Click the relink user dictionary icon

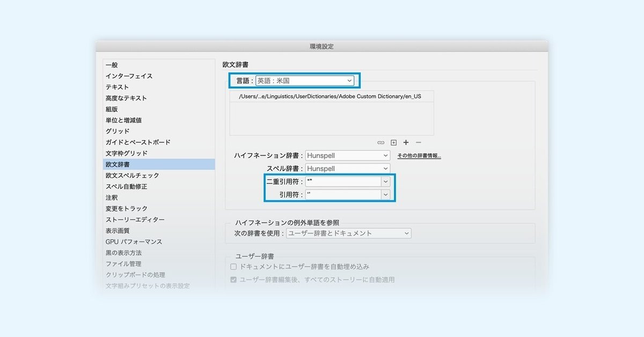[x=381, y=142]
